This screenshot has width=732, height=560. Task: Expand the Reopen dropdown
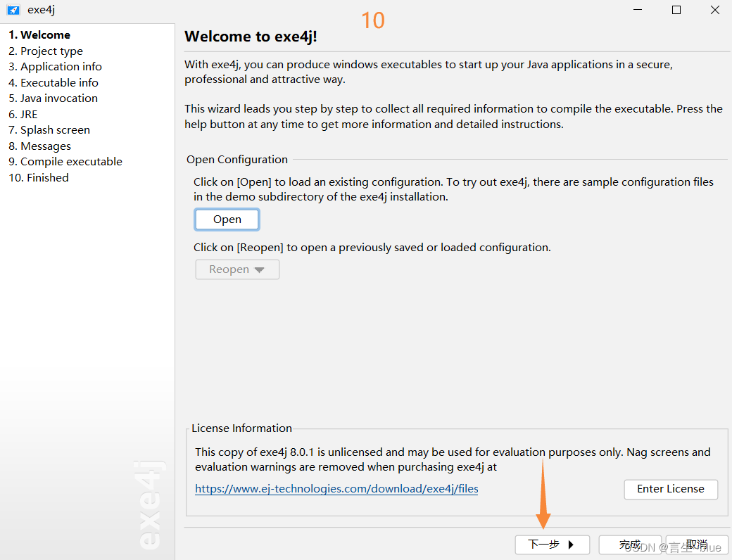237,269
